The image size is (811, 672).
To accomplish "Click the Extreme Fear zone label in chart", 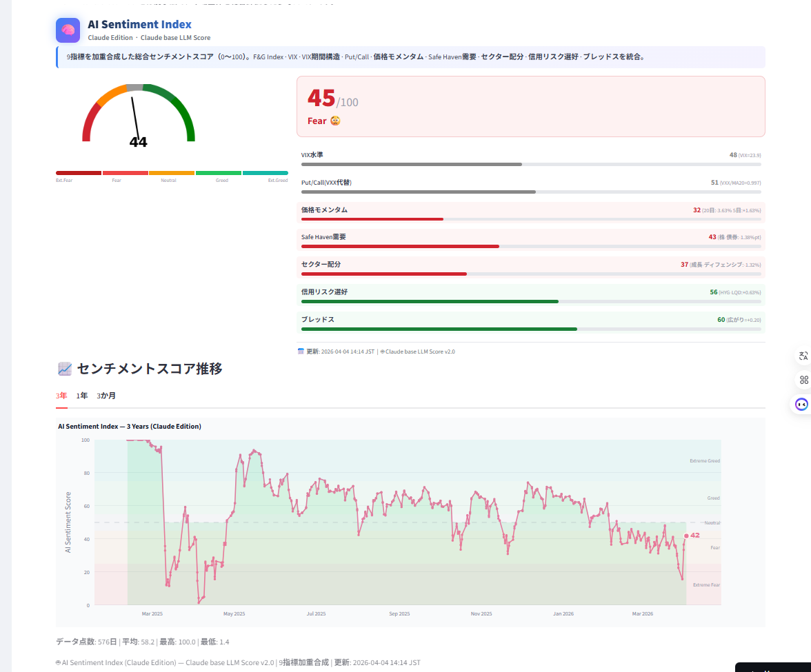I will [x=706, y=585].
